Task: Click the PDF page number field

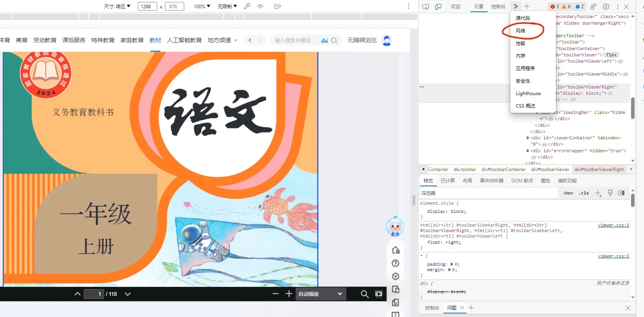Action: (x=94, y=294)
